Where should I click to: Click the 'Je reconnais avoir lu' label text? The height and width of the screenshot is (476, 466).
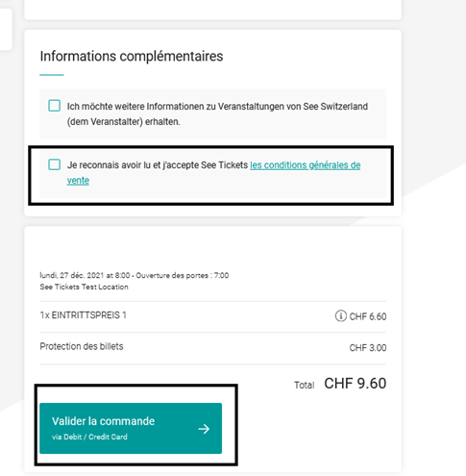tap(158, 164)
